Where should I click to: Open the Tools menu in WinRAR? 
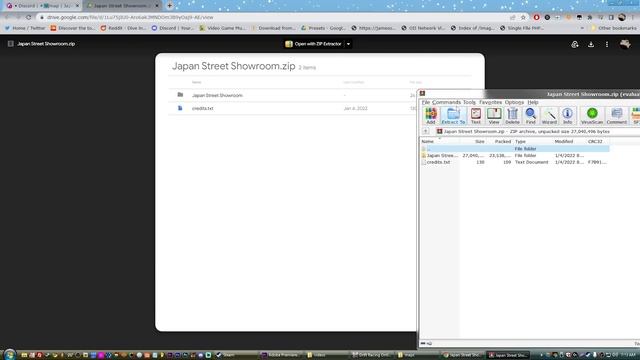[469, 102]
